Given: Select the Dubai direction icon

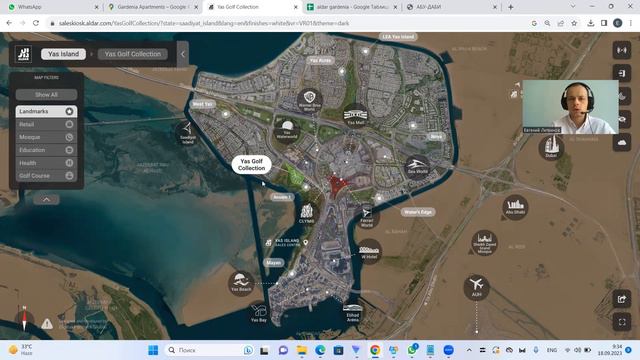Looking at the screenshot, I should pyautogui.click(x=551, y=148).
